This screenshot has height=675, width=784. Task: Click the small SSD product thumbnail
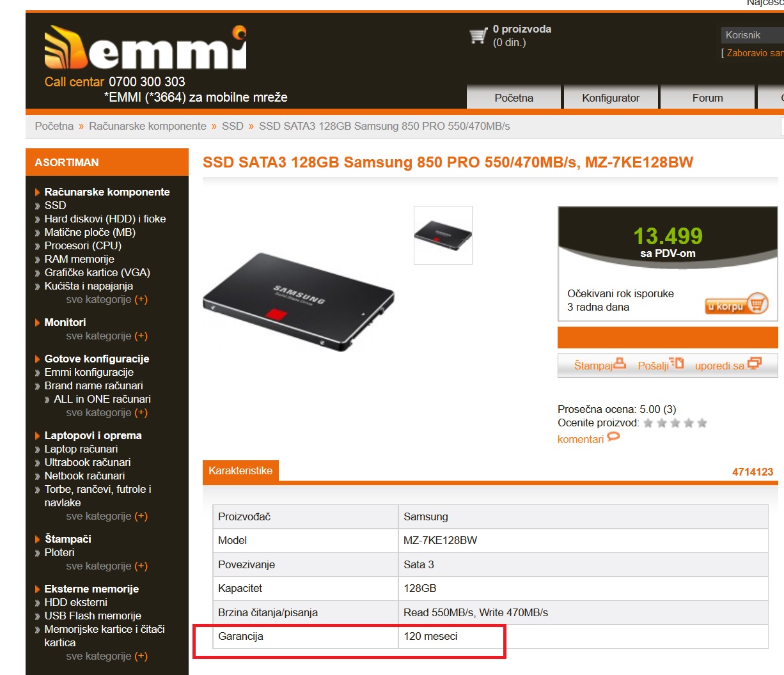tap(443, 235)
